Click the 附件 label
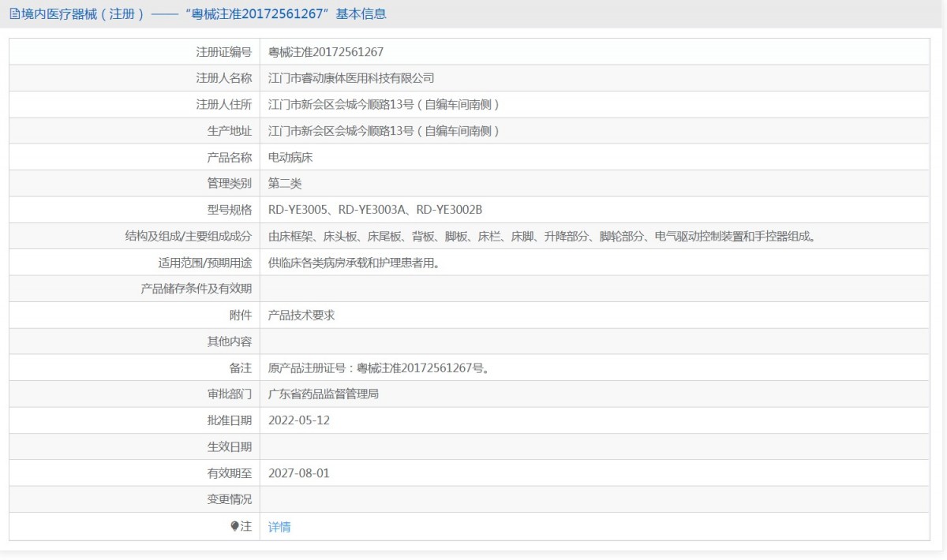947x560 pixels. [x=240, y=315]
